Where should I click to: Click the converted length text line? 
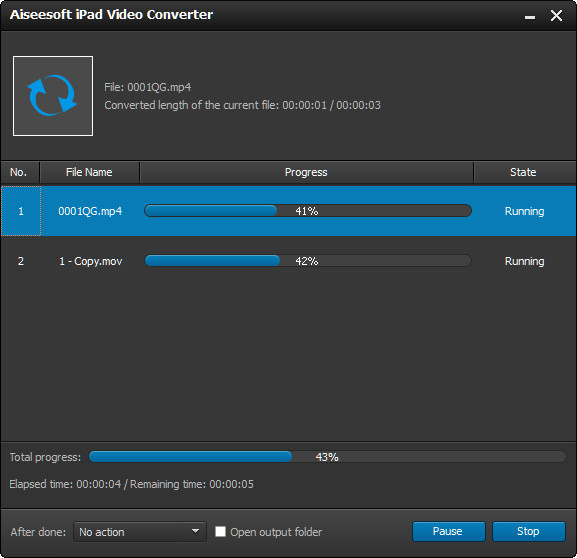(x=243, y=105)
